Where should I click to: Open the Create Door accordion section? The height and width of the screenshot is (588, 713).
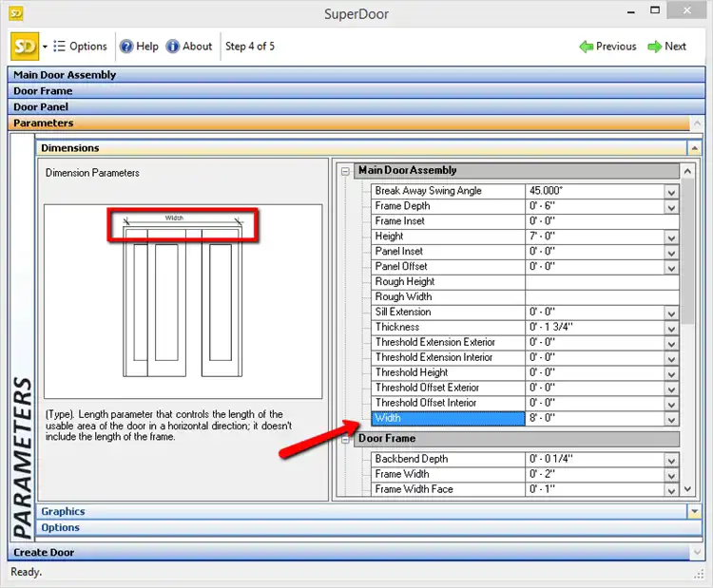[x=349, y=552]
